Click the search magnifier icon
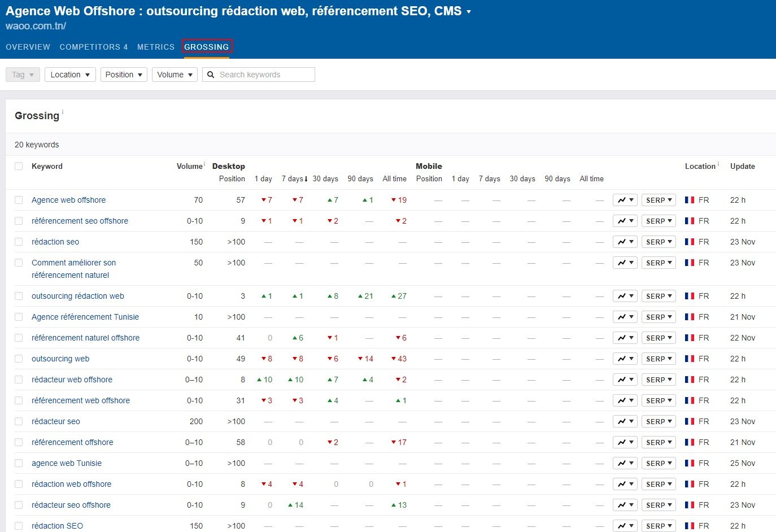The width and height of the screenshot is (776, 532). [x=211, y=75]
